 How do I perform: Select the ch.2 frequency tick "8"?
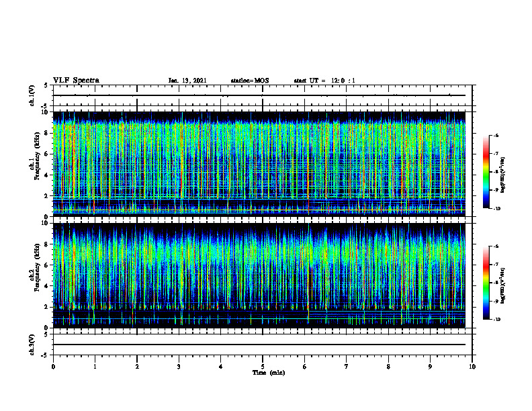[x=47, y=244]
